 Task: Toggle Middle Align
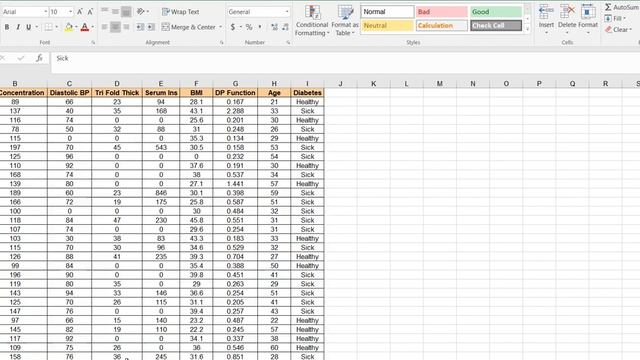pyautogui.click(x=116, y=12)
